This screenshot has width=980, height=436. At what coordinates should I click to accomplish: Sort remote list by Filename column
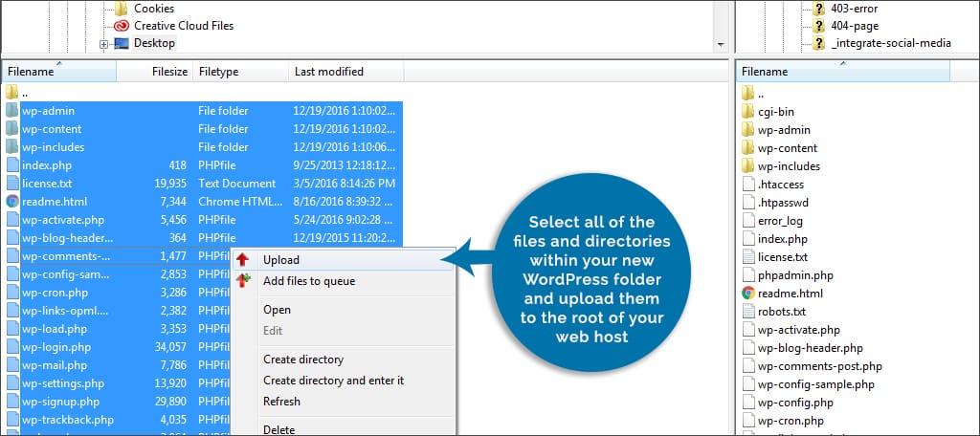(842, 72)
